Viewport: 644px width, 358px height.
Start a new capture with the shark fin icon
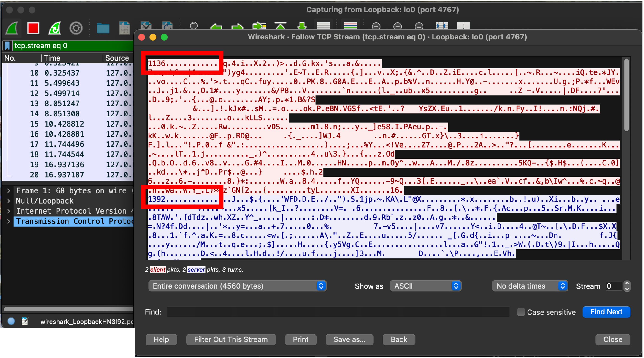(12, 28)
